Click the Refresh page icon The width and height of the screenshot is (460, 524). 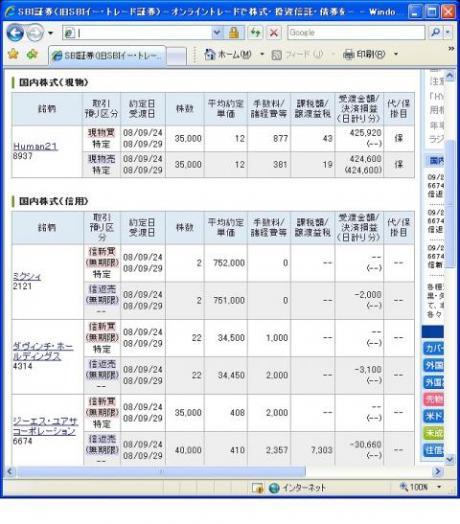pyautogui.click(x=256, y=33)
